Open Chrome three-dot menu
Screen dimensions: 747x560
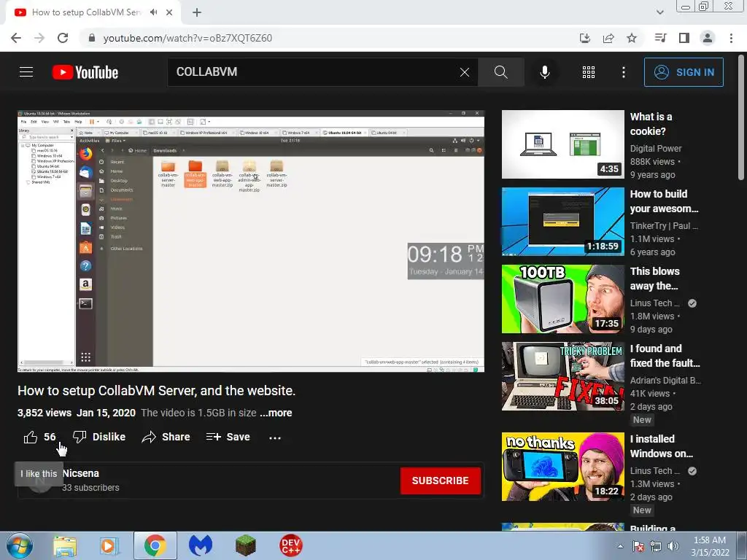click(731, 38)
